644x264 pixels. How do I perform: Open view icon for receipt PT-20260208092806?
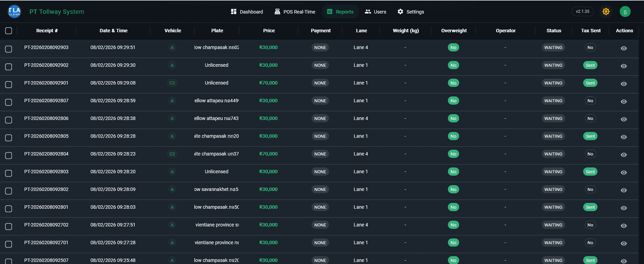(x=624, y=119)
